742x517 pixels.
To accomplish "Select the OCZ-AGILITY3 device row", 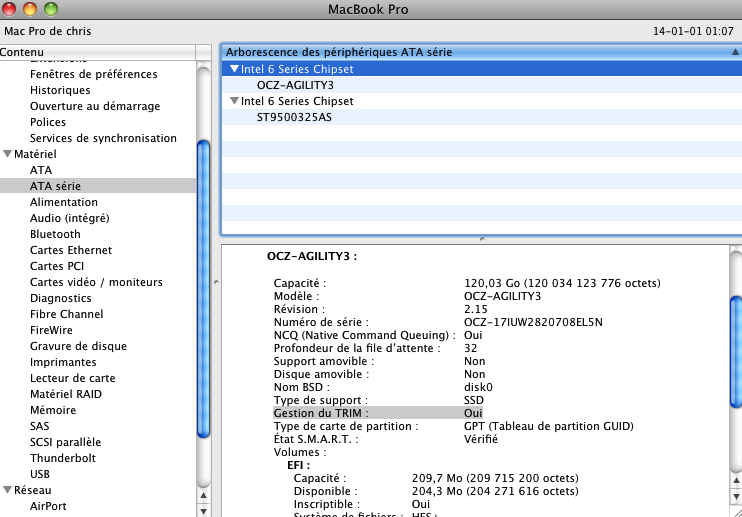I will [x=482, y=85].
